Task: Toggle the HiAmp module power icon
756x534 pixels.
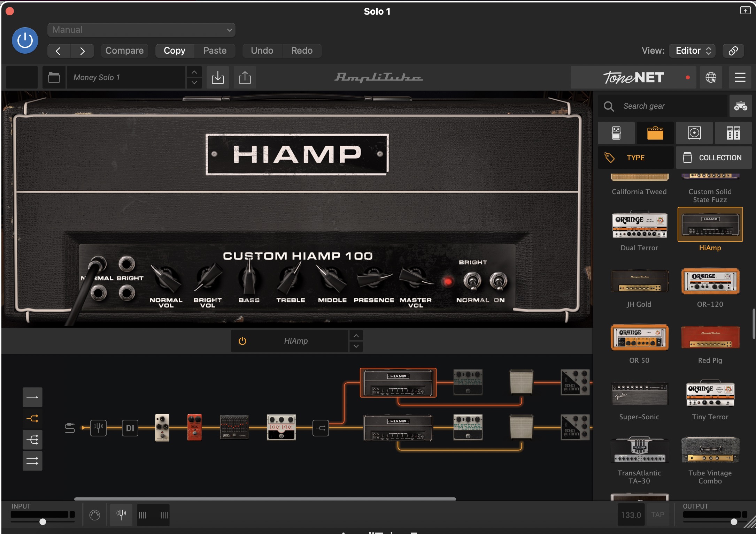Action: coord(242,341)
